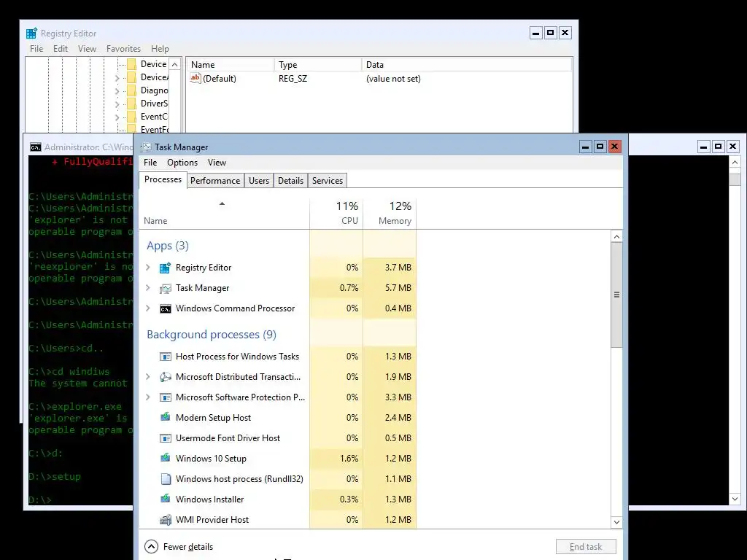Select the Processes tab

[163, 179]
